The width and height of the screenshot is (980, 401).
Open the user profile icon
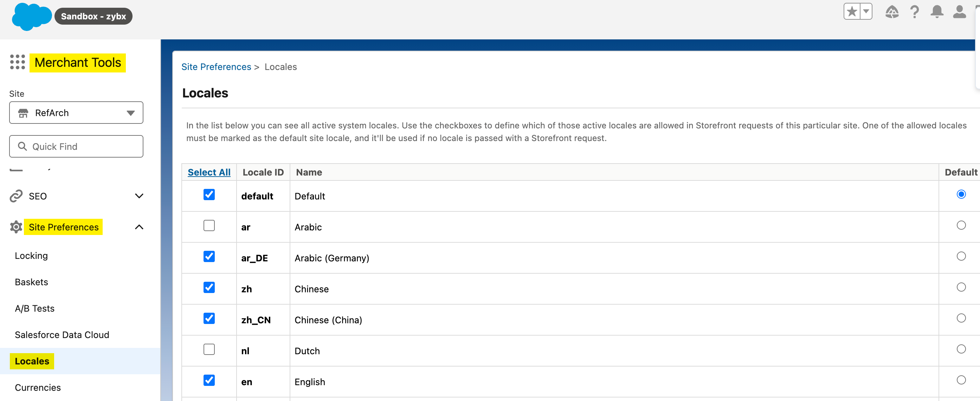pos(959,12)
